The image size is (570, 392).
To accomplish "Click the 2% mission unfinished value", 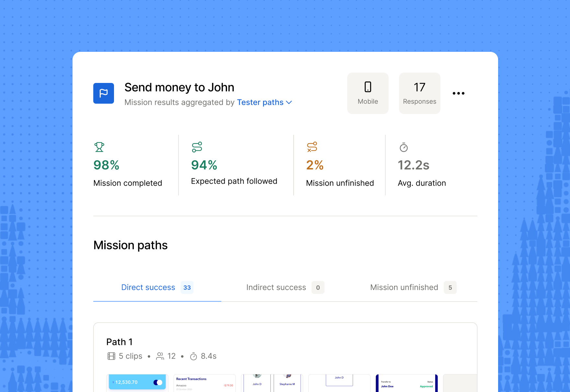I will 315,165.
